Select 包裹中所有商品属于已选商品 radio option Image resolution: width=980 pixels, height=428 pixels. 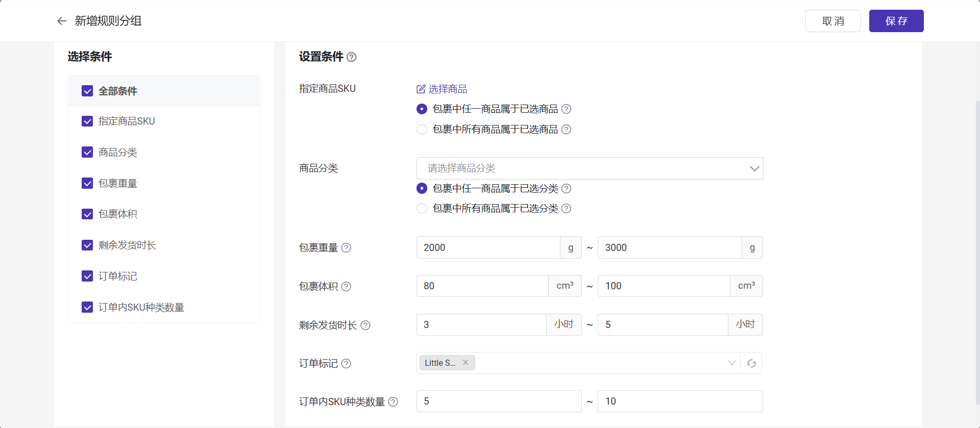(x=422, y=130)
